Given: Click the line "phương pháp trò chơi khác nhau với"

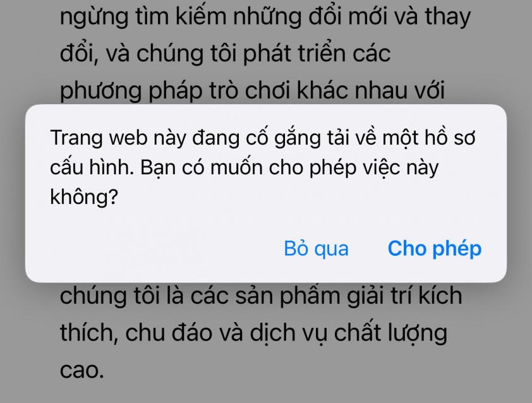Looking at the screenshot, I should [252, 91].
